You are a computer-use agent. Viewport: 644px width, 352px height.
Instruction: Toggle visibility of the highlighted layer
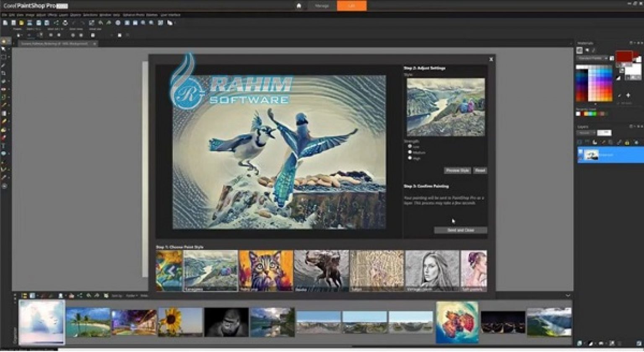(x=580, y=151)
